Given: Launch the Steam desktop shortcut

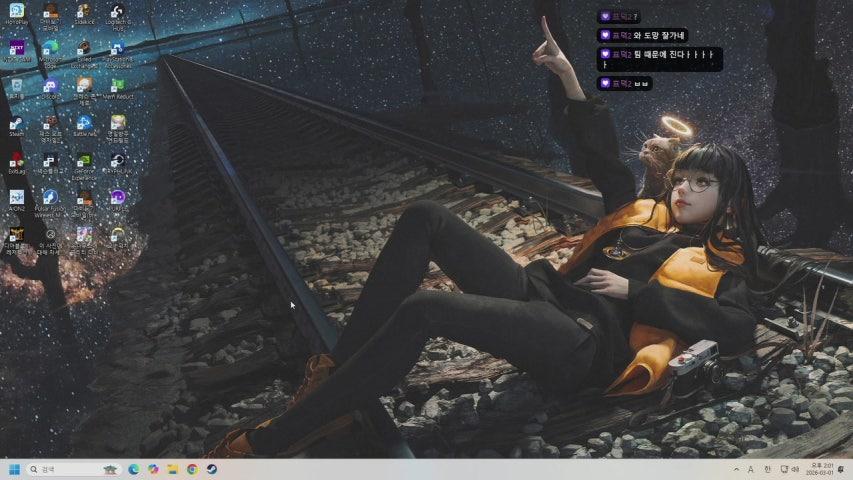Looking at the screenshot, I should [x=16, y=126].
